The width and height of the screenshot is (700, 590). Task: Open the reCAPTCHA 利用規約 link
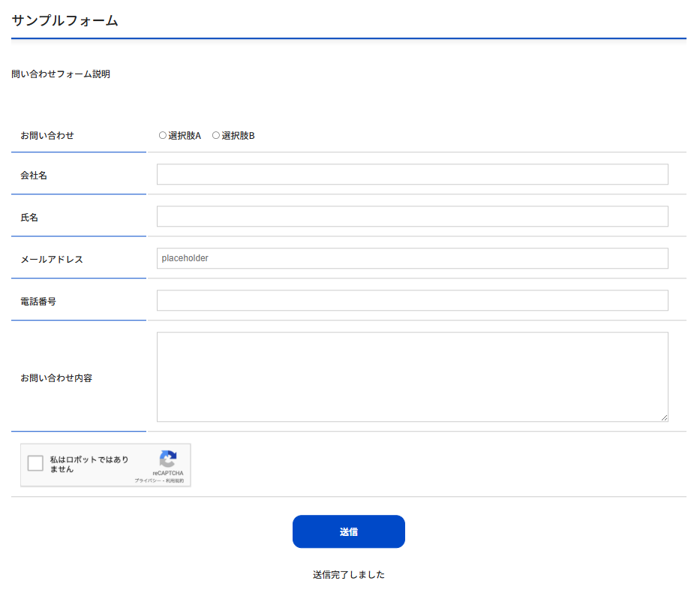(175, 480)
